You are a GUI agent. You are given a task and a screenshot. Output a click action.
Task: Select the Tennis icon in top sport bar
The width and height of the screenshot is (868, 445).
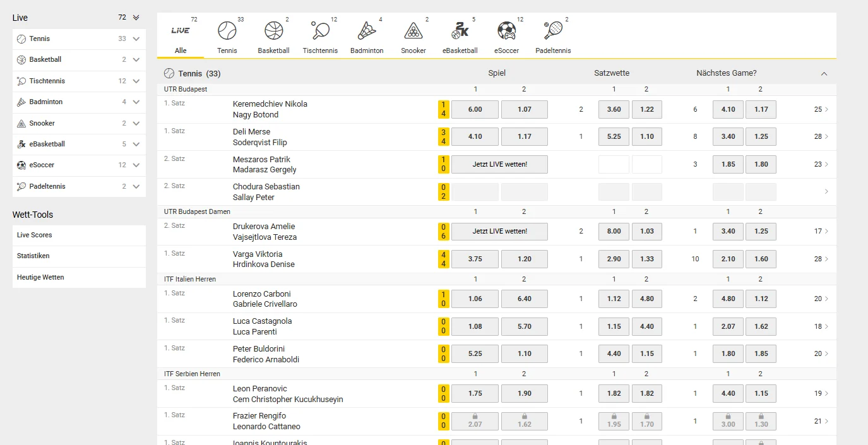(227, 30)
